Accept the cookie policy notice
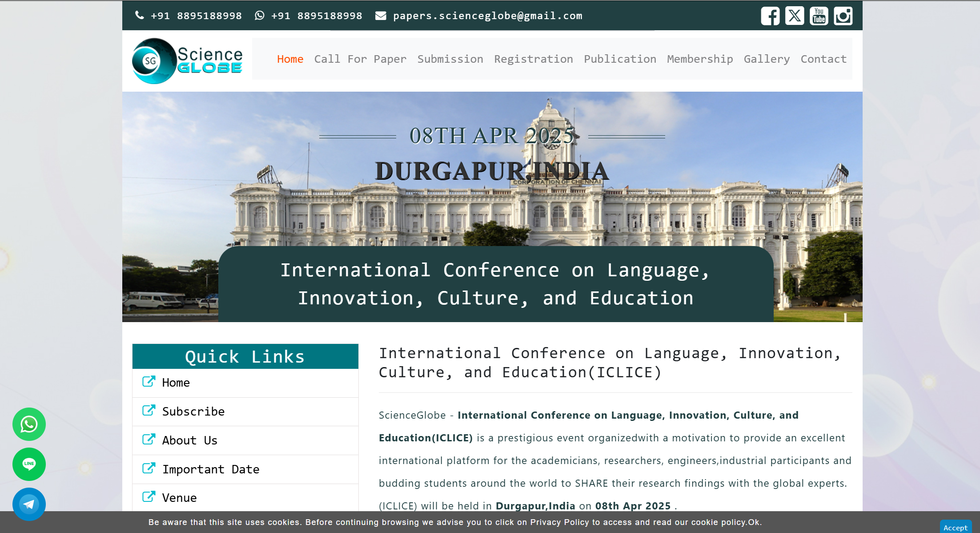Image resolution: width=980 pixels, height=533 pixels. pos(955,527)
